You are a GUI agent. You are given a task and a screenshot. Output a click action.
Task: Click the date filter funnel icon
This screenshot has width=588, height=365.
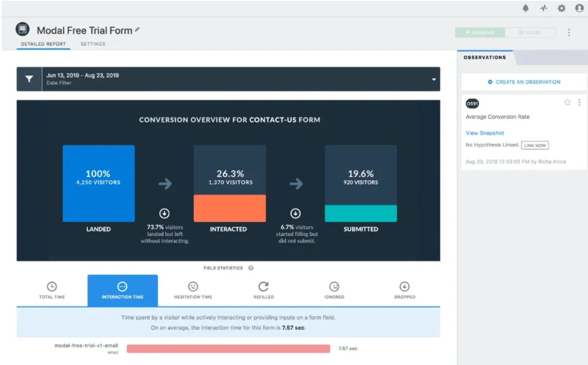(29, 79)
